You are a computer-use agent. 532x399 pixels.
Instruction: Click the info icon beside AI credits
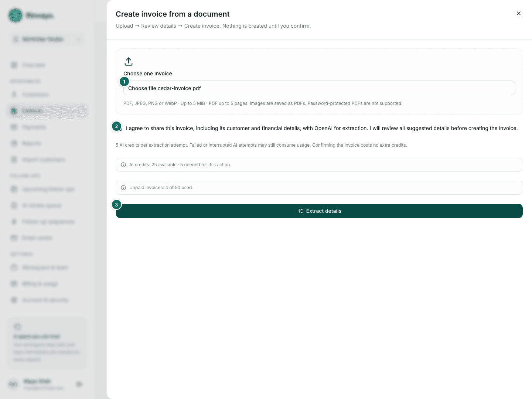pos(123,165)
